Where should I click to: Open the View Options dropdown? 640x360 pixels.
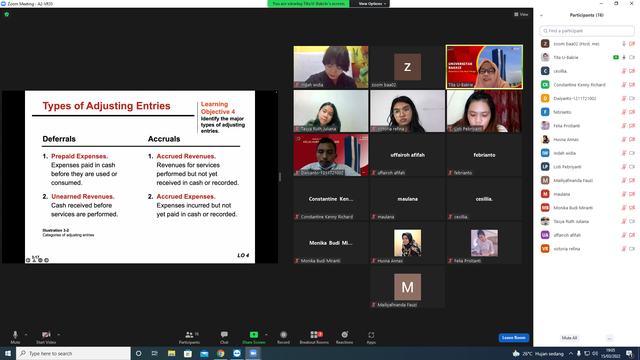[372, 4]
